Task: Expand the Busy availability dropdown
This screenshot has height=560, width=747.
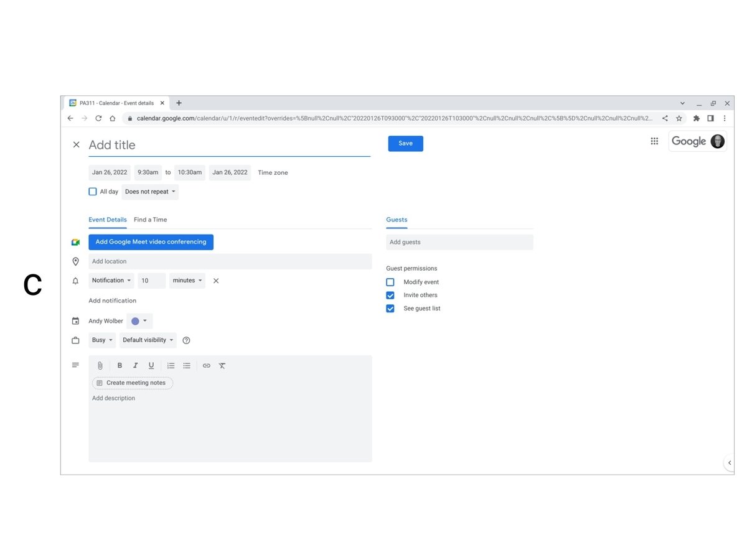Action: (x=102, y=340)
